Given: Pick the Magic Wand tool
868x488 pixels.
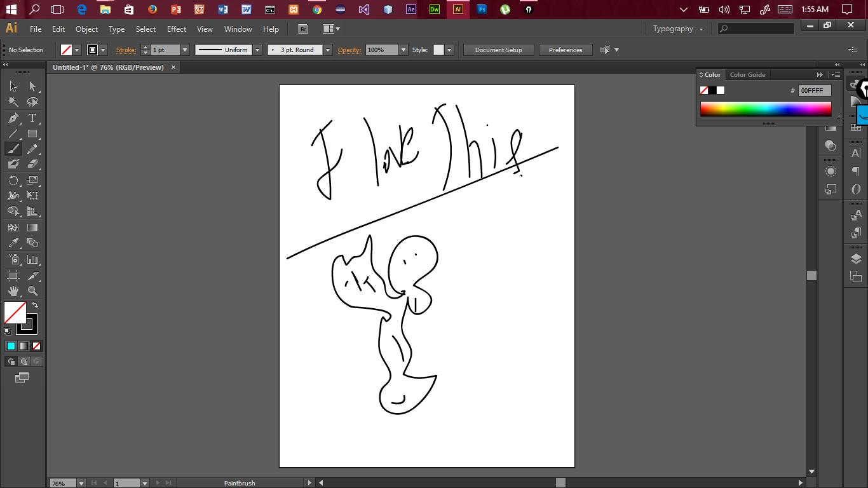Looking at the screenshot, I should click(x=13, y=102).
